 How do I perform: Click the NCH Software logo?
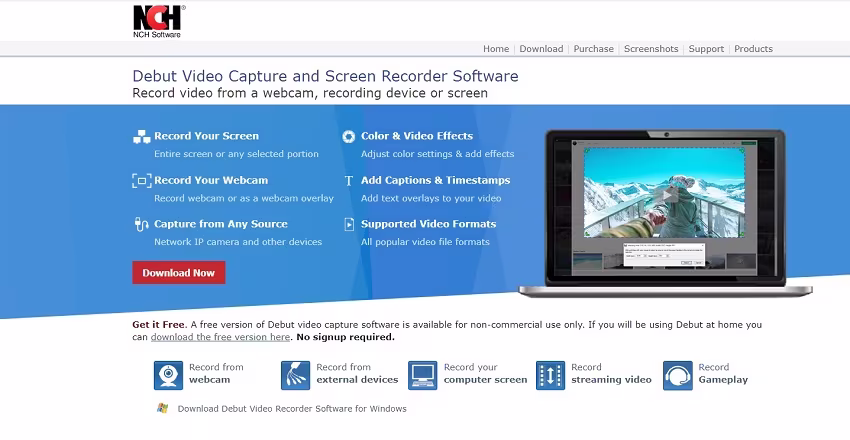pyautogui.click(x=159, y=22)
